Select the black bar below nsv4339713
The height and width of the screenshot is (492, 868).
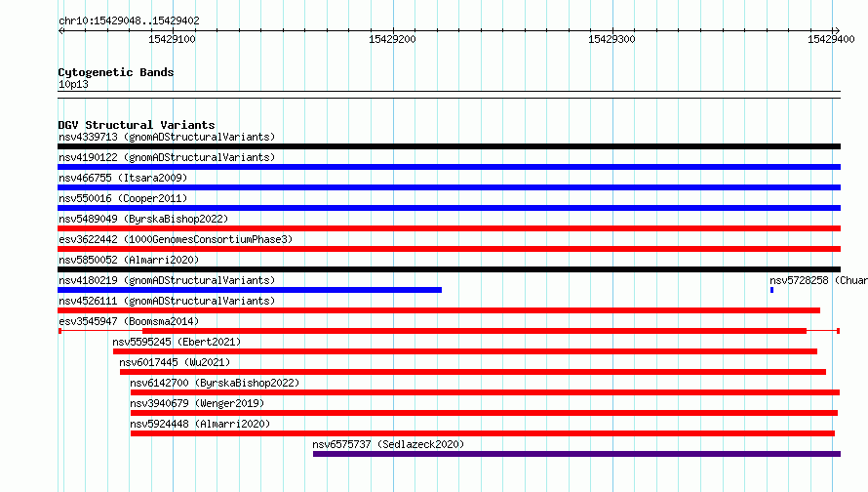449,146
